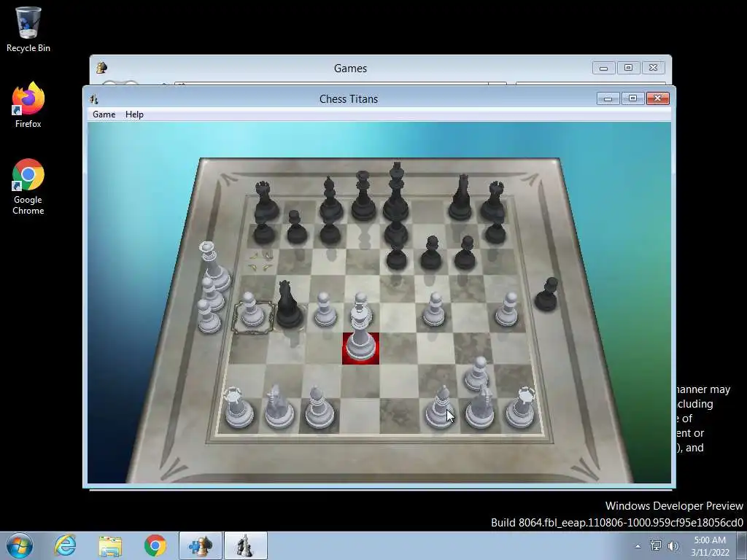Maximize the Chess Titans window

tap(632, 98)
